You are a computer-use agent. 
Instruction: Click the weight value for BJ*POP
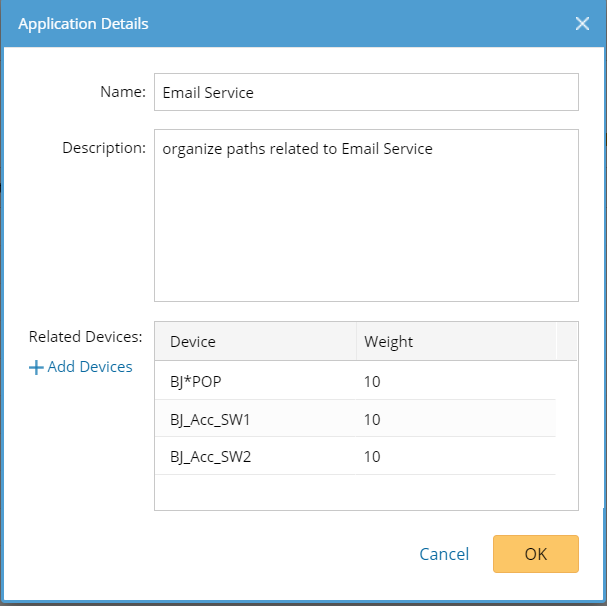372,381
